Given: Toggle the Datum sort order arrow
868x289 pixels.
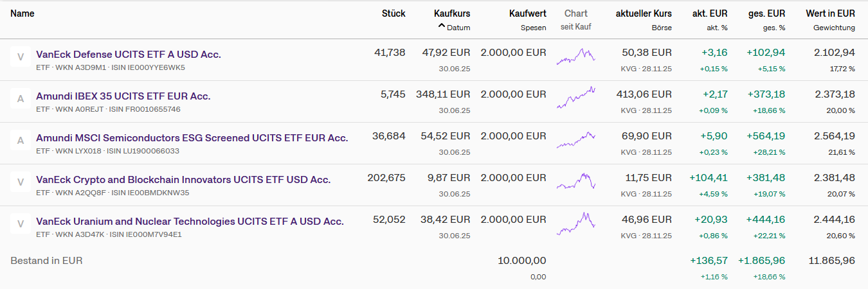Looking at the screenshot, I should coord(442,27).
